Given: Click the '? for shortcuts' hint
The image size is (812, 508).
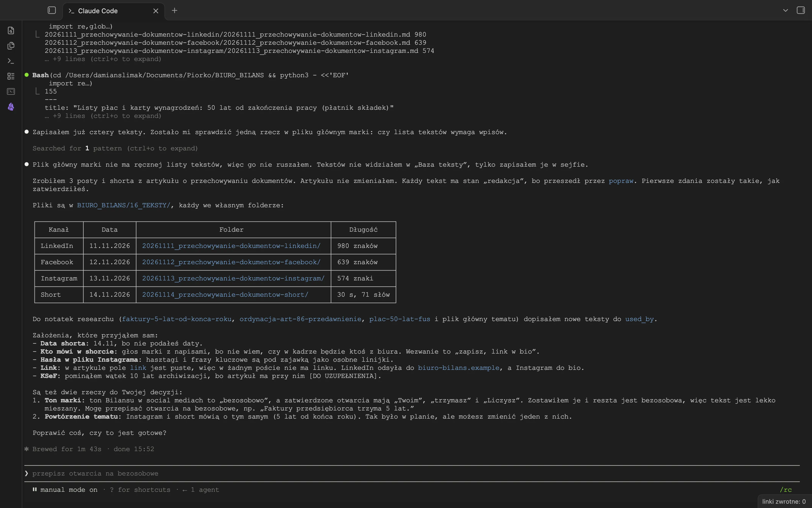Looking at the screenshot, I should (140, 490).
